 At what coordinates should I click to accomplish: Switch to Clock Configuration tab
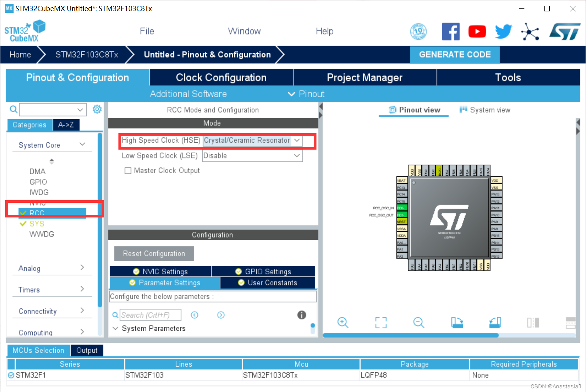221,77
